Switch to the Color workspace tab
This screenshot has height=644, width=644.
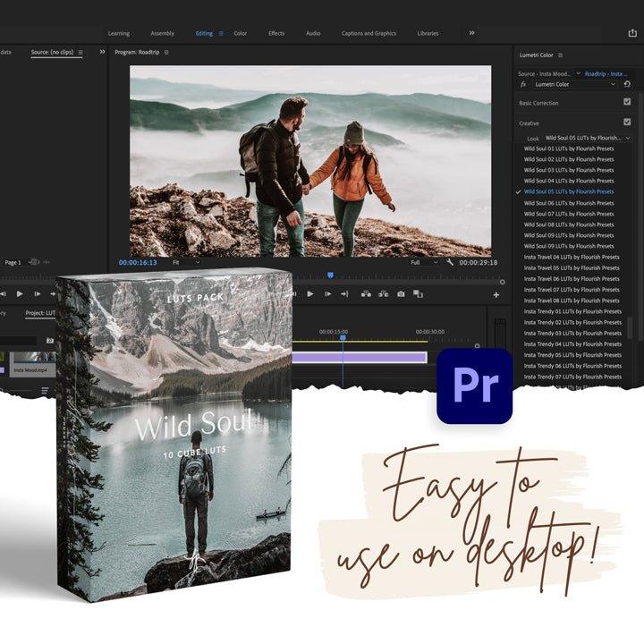click(240, 33)
